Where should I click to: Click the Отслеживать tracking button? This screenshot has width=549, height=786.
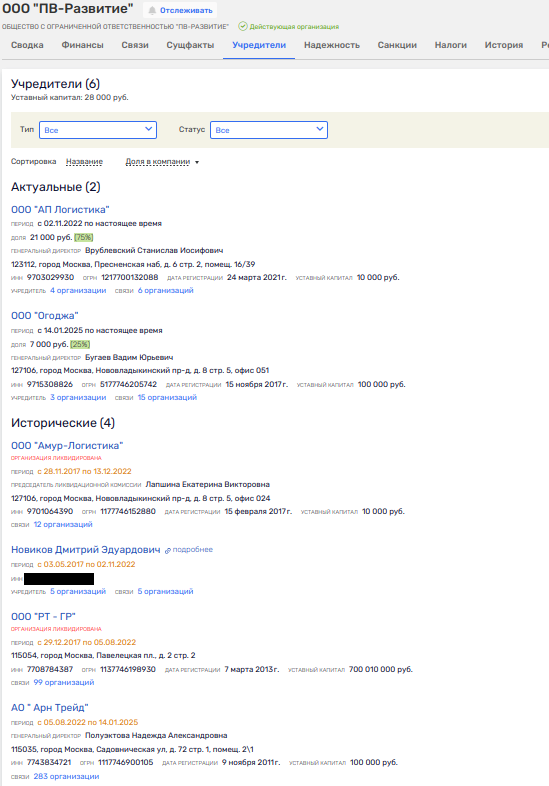click(x=180, y=11)
